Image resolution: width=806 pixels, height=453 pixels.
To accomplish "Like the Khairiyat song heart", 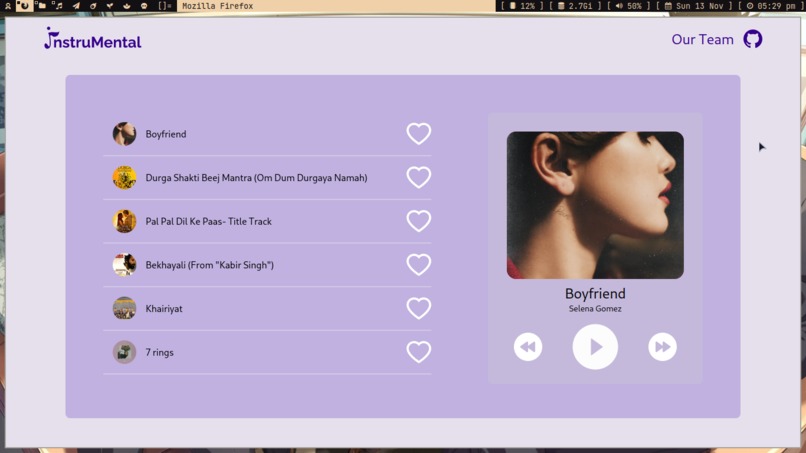I will click(x=418, y=309).
